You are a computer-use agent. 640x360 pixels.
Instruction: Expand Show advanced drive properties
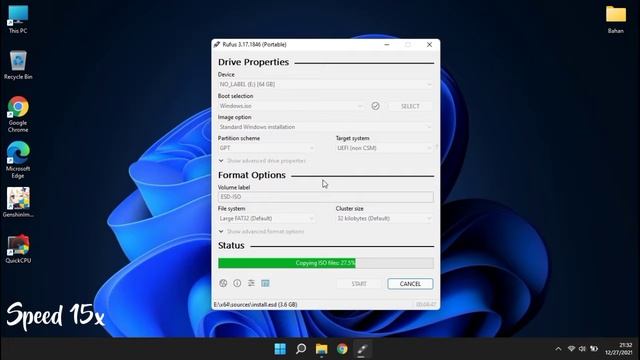262,161
